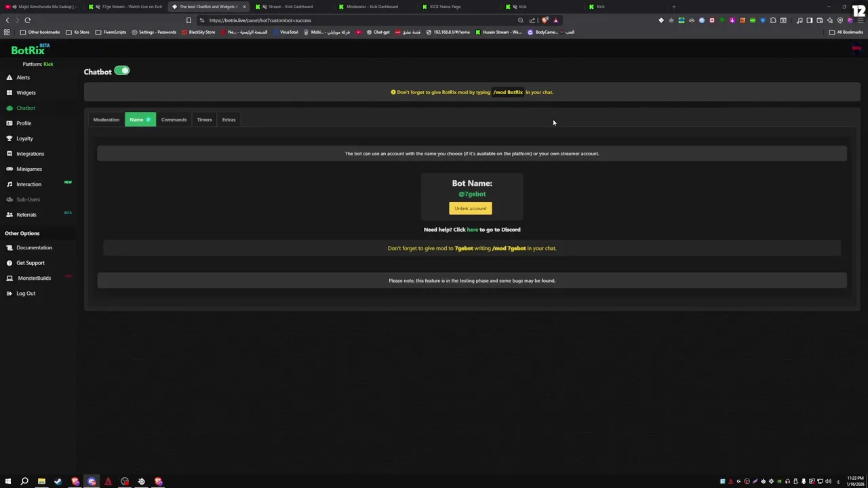This screenshot has height=488, width=868.
Task: Select Minigames in the sidebar
Action: 29,169
